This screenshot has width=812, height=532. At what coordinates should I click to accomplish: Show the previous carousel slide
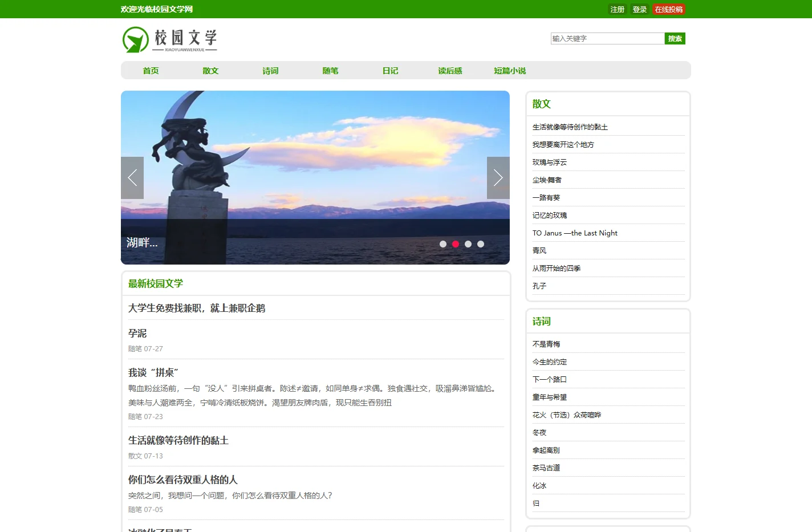132,178
